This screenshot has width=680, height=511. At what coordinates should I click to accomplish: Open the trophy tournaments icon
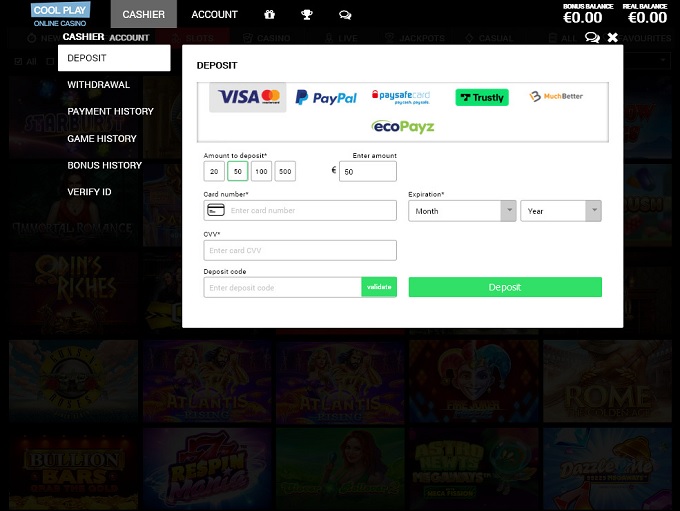click(x=307, y=15)
